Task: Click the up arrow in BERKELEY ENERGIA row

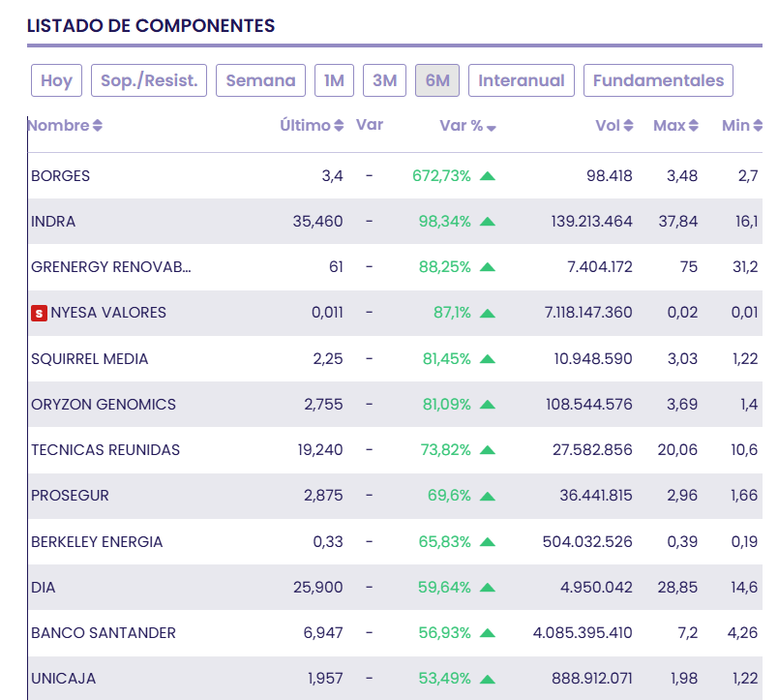Action: 488,541
